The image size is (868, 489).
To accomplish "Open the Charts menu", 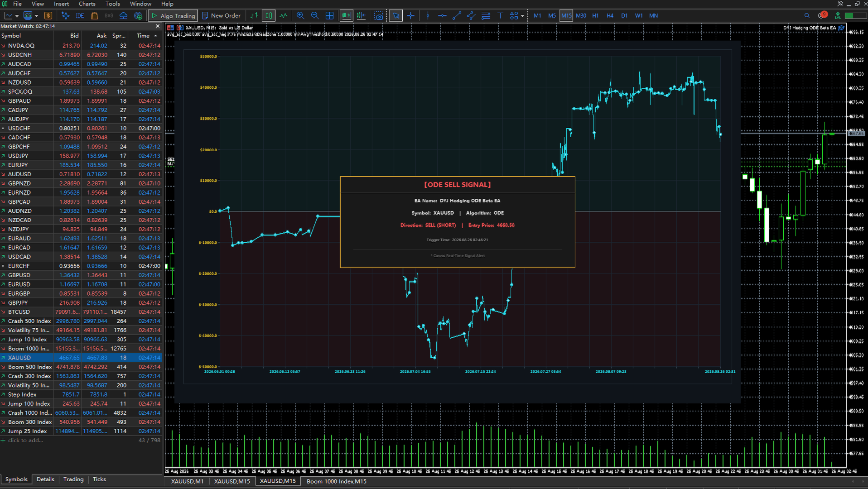I will click(x=87, y=4).
